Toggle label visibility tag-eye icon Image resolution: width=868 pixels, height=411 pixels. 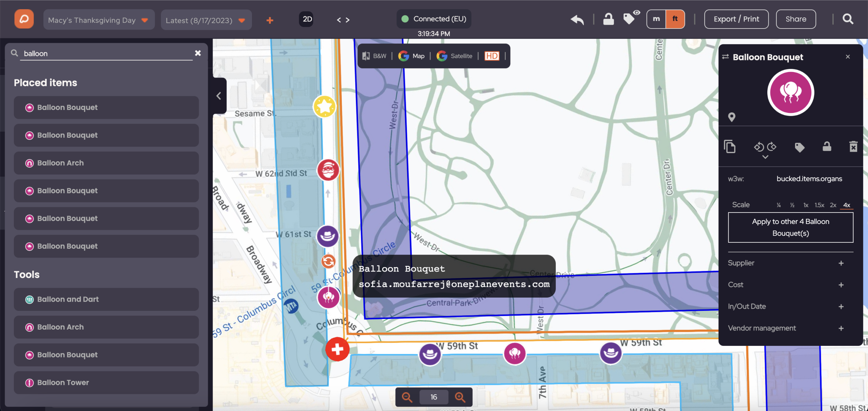[631, 18]
